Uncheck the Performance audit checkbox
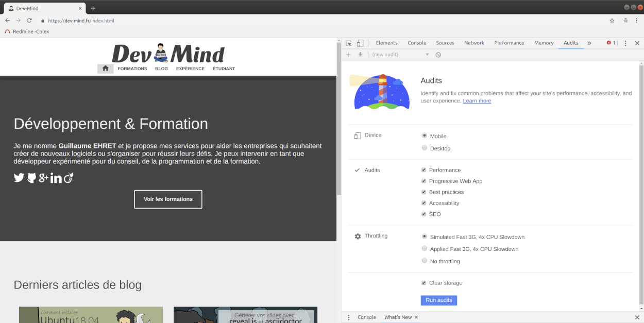The height and width of the screenshot is (323, 644). coord(424,170)
